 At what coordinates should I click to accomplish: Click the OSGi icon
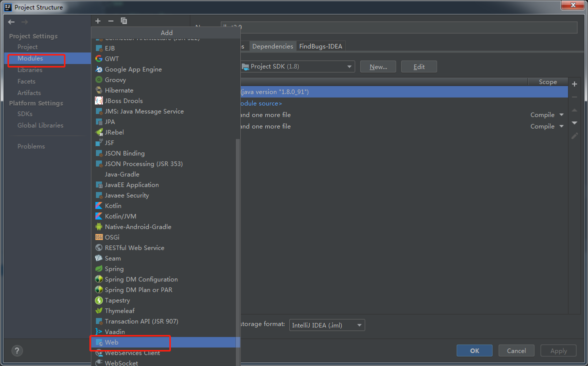click(x=98, y=237)
